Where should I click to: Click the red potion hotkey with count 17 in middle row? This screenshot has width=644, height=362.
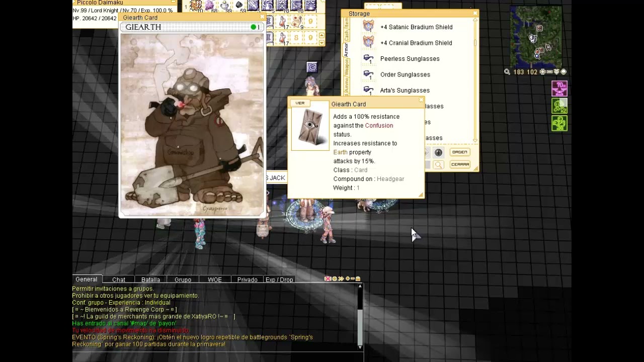click(283, 22)
